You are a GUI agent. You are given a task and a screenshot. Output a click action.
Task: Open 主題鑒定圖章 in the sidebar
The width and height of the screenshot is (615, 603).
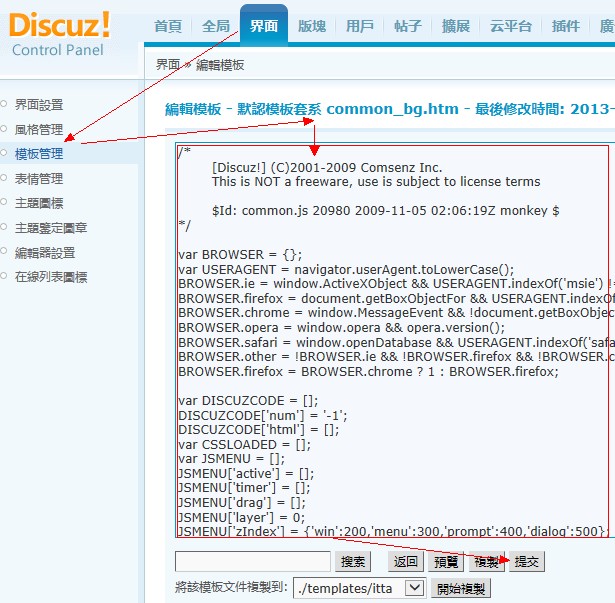coord(51,228)
